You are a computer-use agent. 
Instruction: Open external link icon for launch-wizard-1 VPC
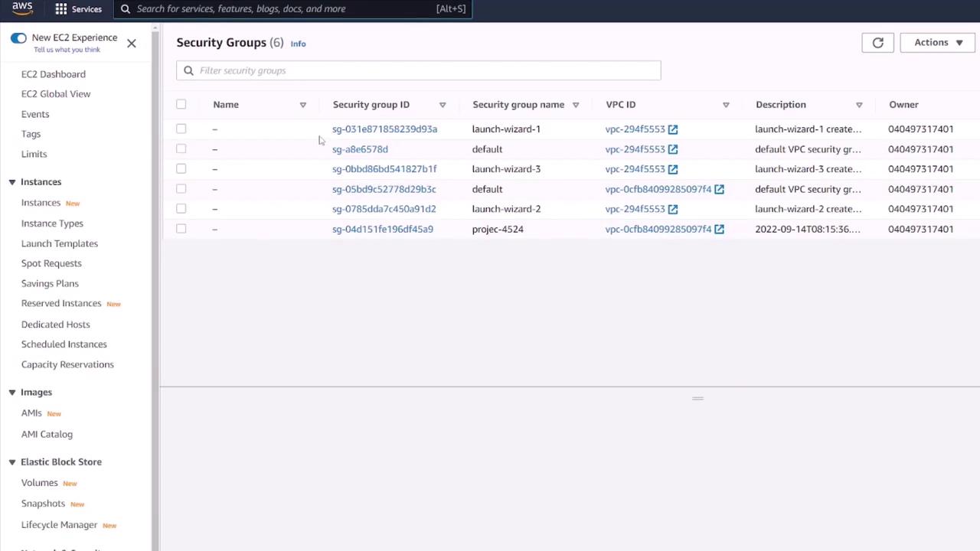pyautogui.click(x=672, y=129)
